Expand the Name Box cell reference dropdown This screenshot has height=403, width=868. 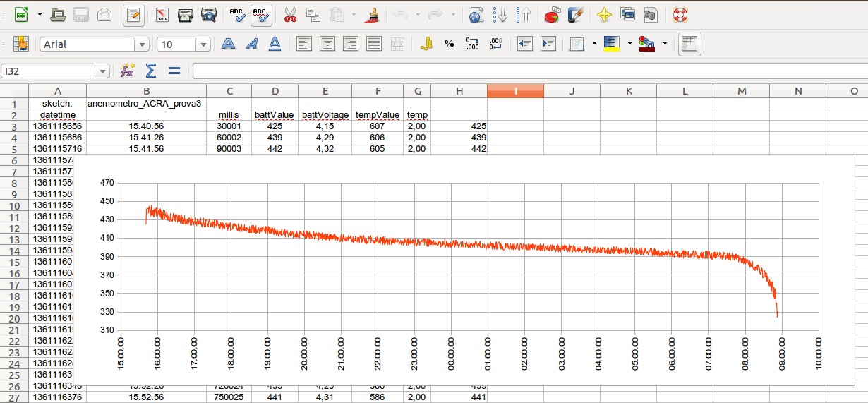tap(104, 71)
